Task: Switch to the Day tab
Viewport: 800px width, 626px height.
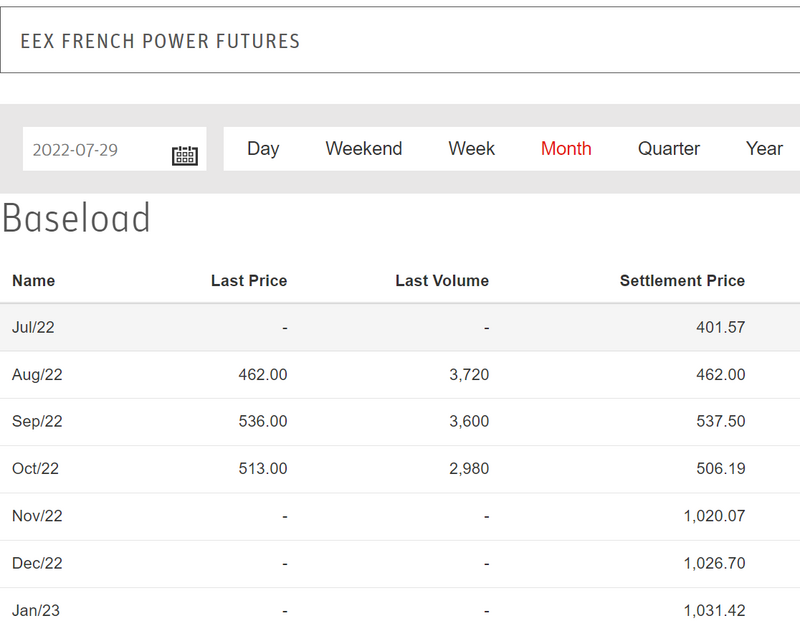Action: (x=263, y=149)
